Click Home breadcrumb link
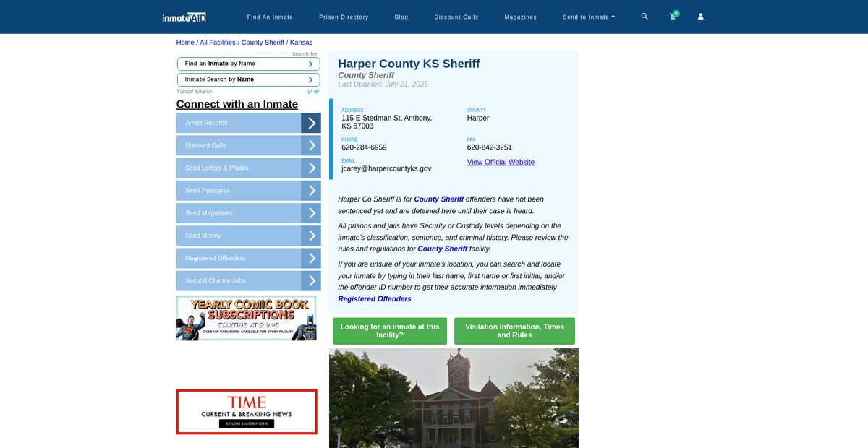This screenshot has width=868, height=448. coord(185,42)
